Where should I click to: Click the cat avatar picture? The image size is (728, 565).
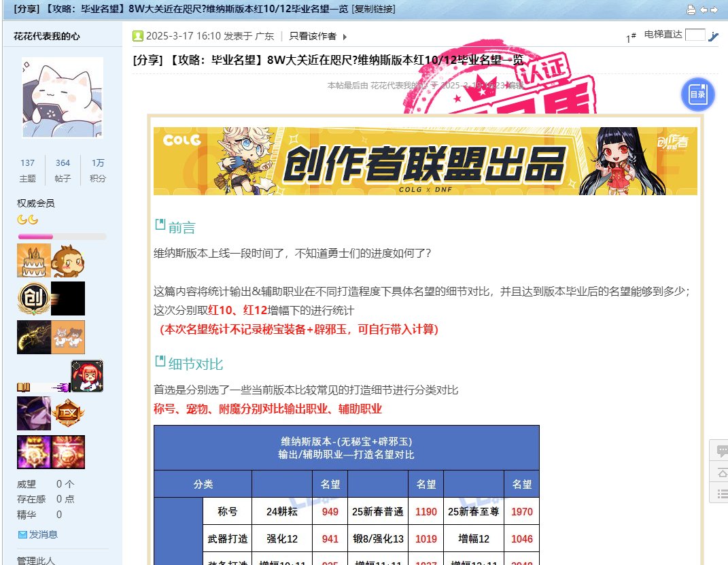(63, 97)
